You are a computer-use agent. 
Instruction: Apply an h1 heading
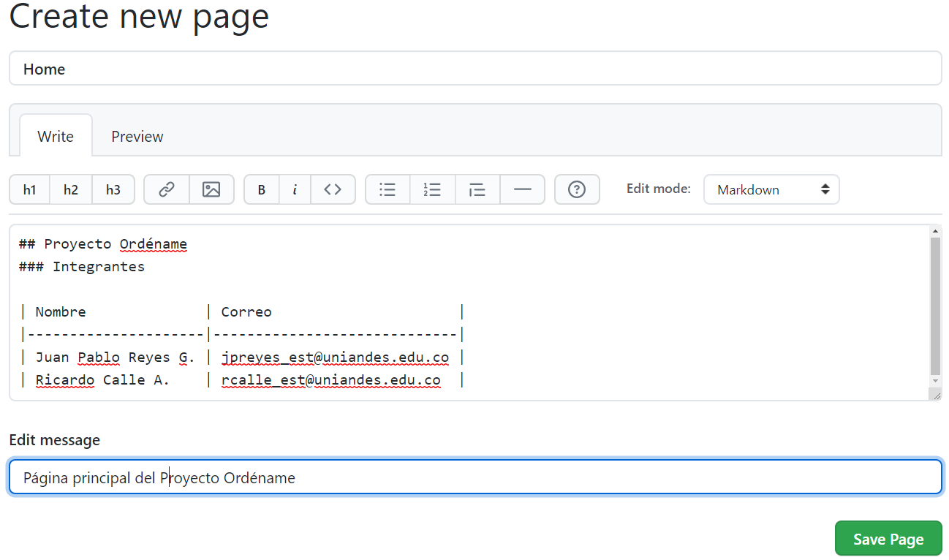tap(29, 189)
